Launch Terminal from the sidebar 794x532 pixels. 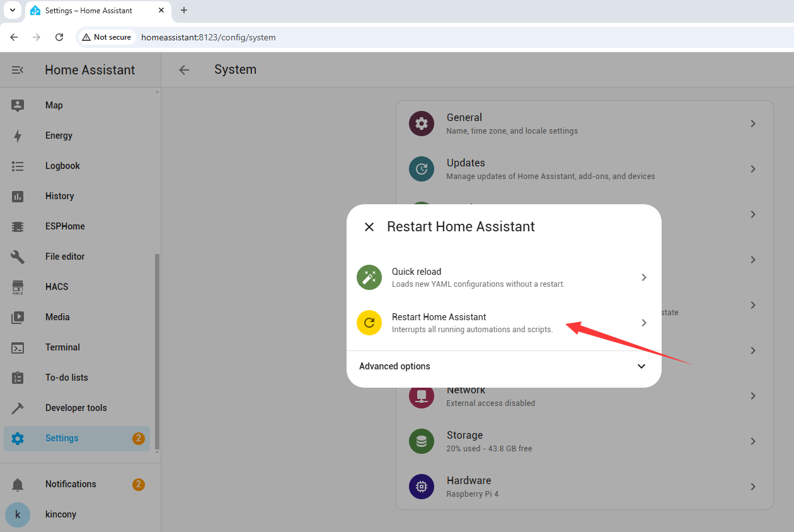(62, 347)
